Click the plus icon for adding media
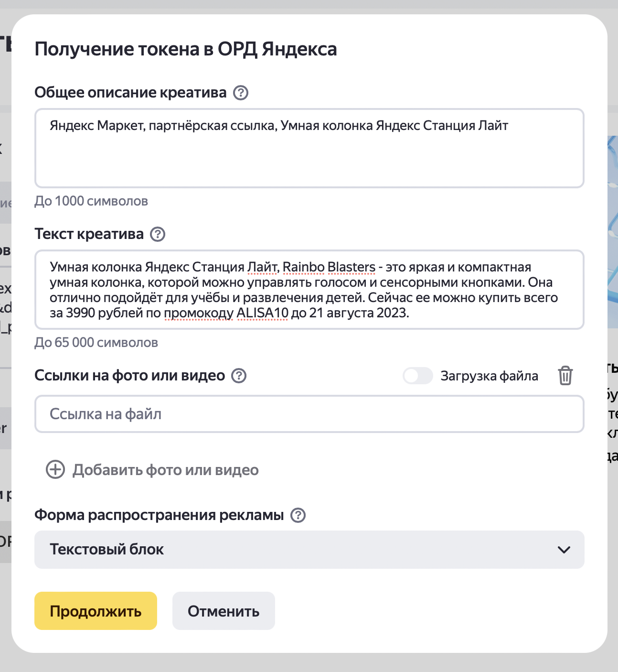This screenshot has height=672, width=618. [x=55, y=470]
